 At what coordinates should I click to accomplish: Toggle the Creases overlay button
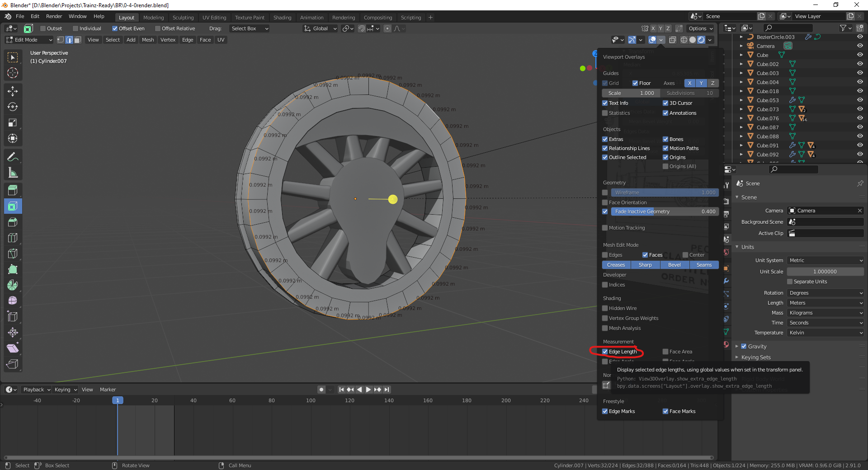pos(616,265)
